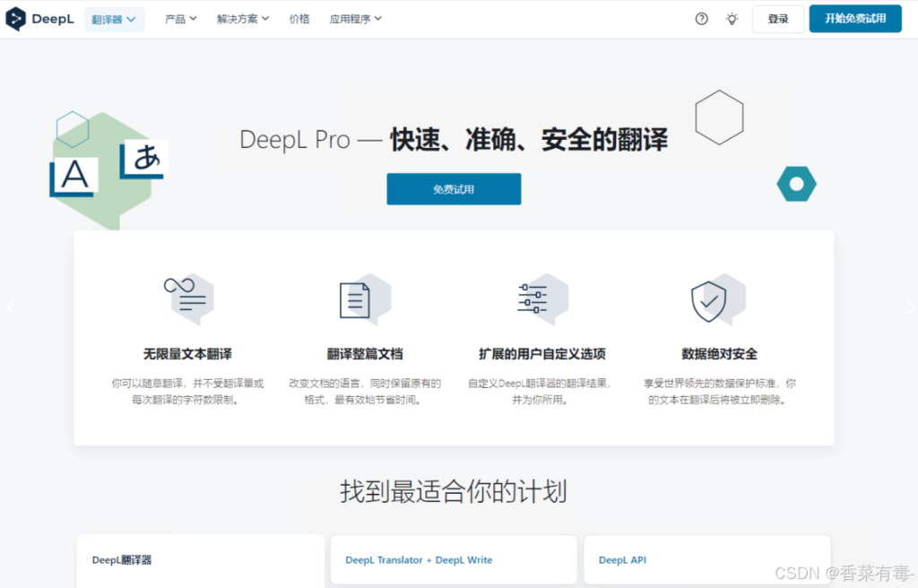Toggle the lightbulb theme switch

coord(732,18)
